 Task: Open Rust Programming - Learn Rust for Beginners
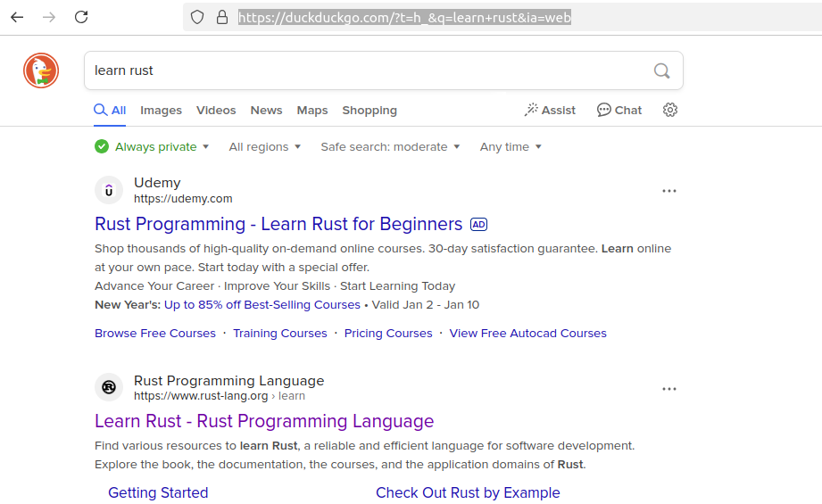[x=278, y=224]
